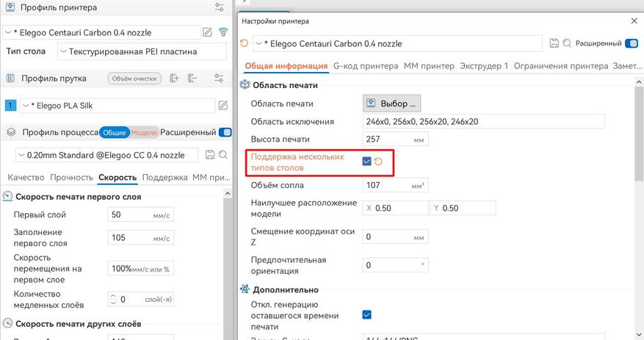
Task: Click the Wi-Fi printer connection icon
Action: pos(223,32)
